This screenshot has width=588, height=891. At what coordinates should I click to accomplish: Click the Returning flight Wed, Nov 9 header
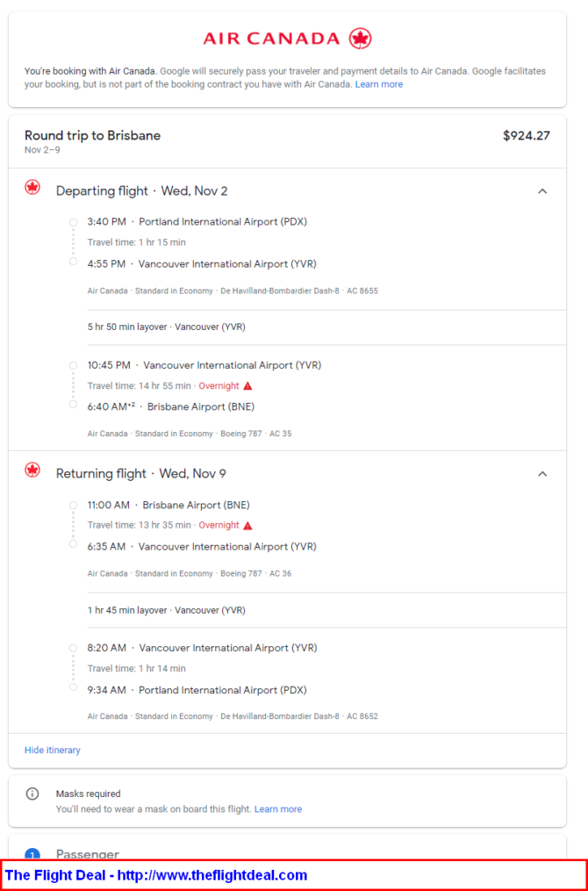click(141, 473)
